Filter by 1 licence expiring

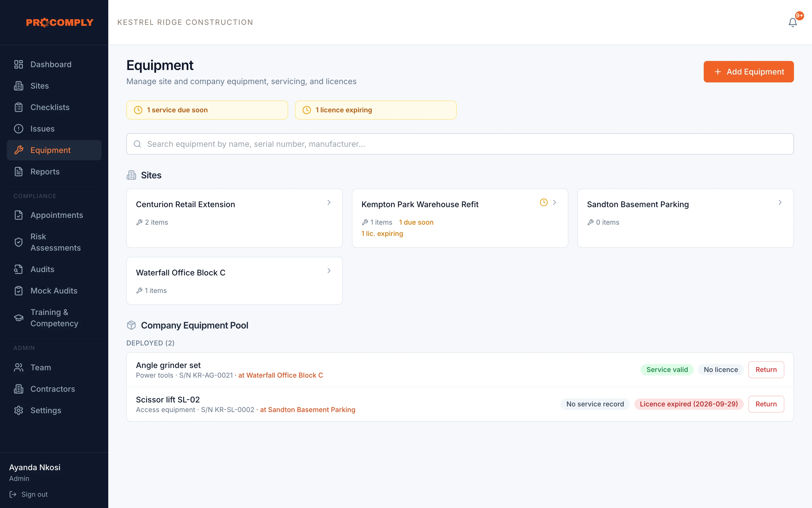click(x=376, y=110)
